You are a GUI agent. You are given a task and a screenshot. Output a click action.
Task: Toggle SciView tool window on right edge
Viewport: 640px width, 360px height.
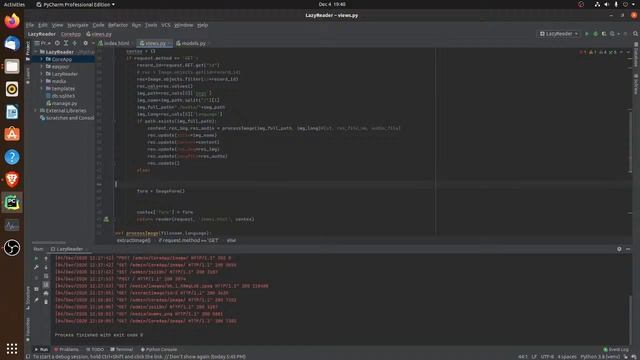(x=636, y=84)
